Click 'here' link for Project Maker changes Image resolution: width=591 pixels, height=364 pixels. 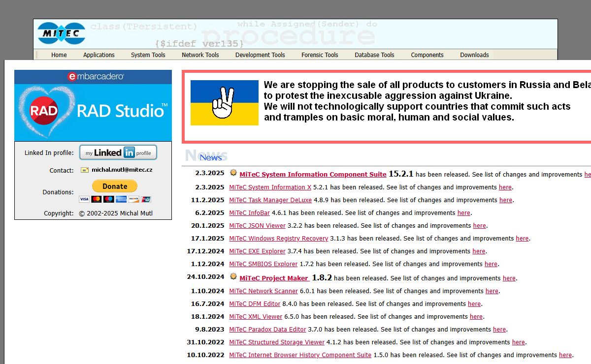pos(509,278)
